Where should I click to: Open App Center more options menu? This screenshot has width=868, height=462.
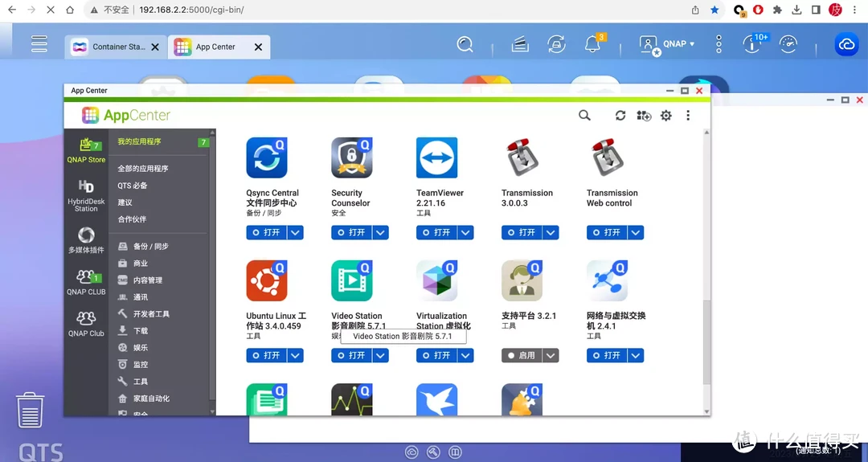click(x=688, y=115)
